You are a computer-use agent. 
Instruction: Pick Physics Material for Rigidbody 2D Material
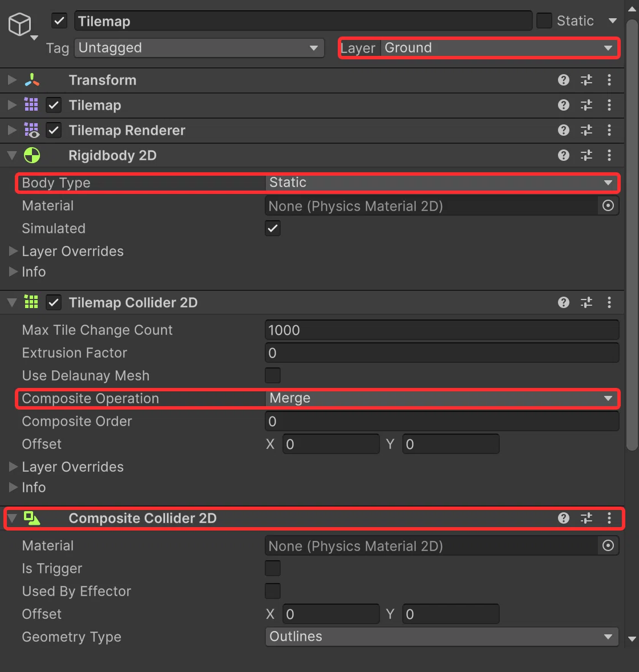[608, 206]
